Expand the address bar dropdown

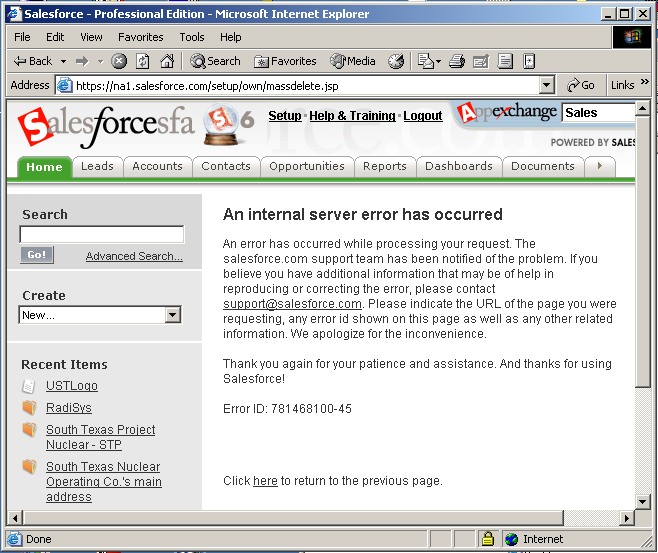pos(546,85)
